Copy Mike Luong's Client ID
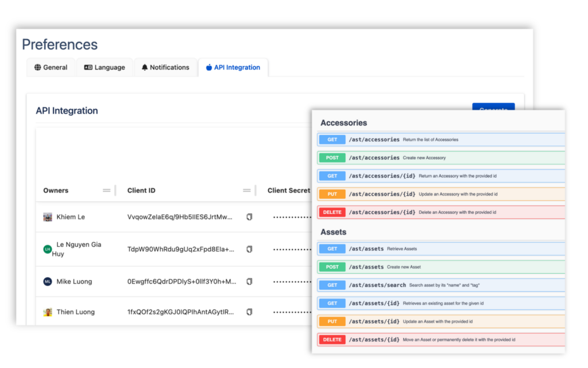 point(249,281)
